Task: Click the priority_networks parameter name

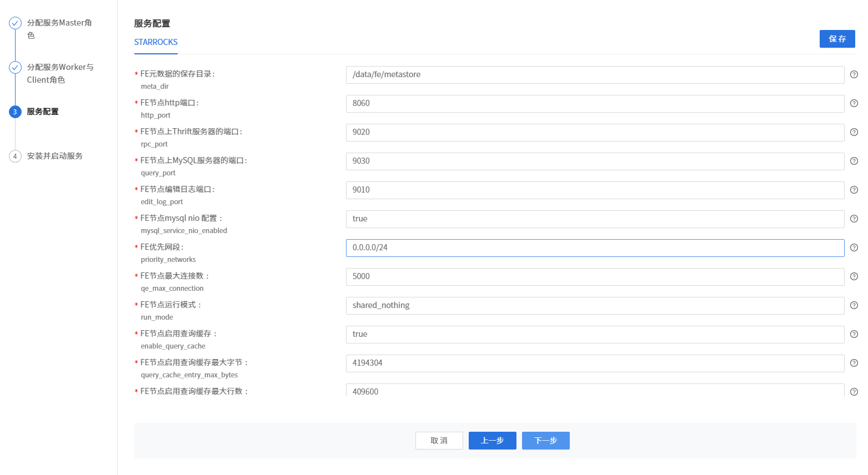Action: tap(168, 260)
